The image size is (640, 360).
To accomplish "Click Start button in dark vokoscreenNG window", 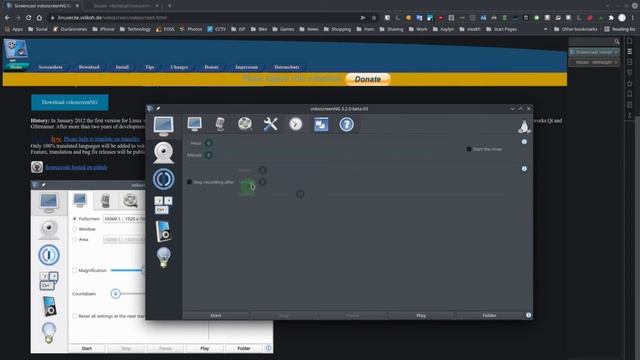I will tap(216, 316).
